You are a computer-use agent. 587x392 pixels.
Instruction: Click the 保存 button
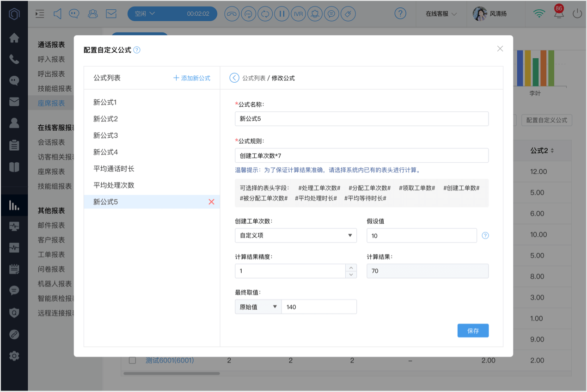(x=473, y=331)
